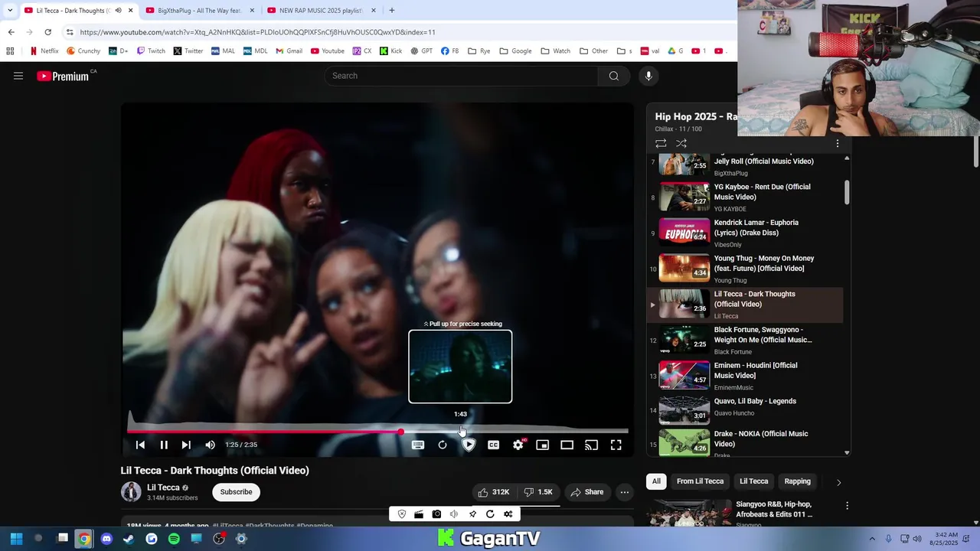Select From Lil Tecca filter chip
The width and height of the screenshot is (980, 551).
[700, 481]
